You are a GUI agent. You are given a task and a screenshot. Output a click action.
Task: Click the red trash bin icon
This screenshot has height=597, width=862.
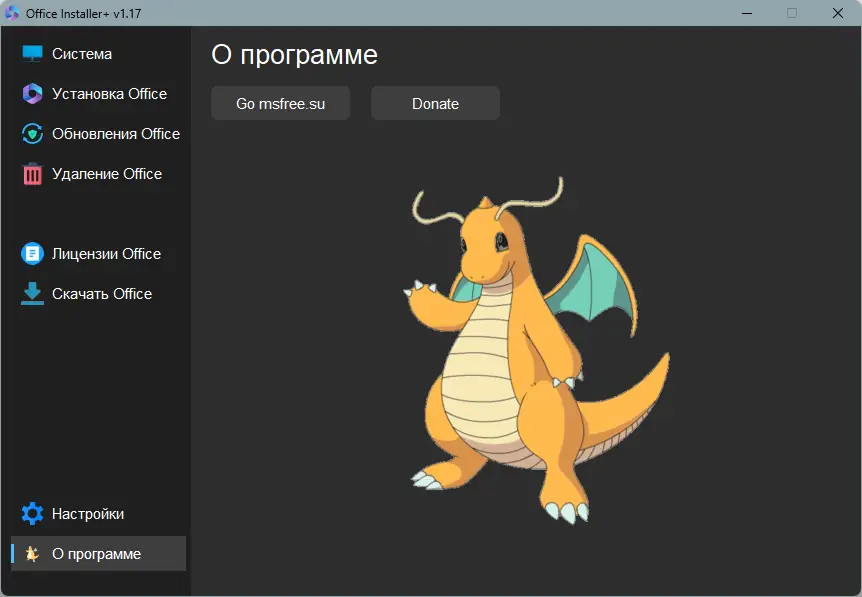pyautogui.click(x=32, y=174)
